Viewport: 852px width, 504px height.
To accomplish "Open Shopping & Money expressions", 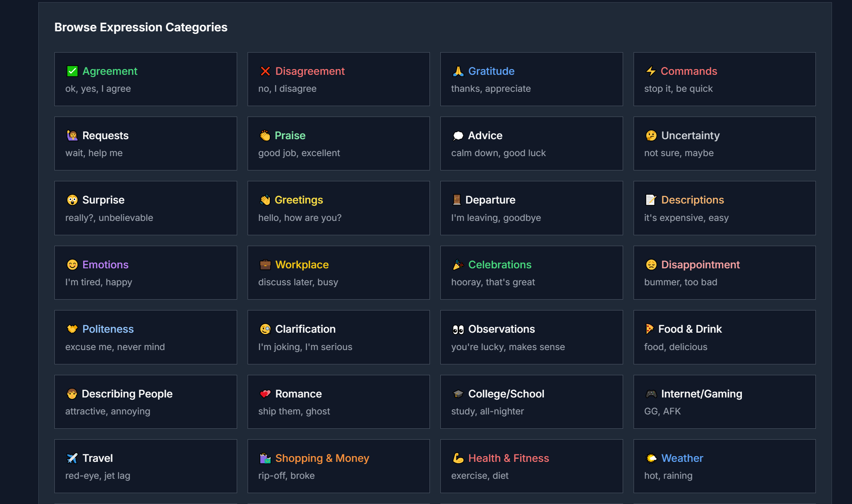I will 322,458.
